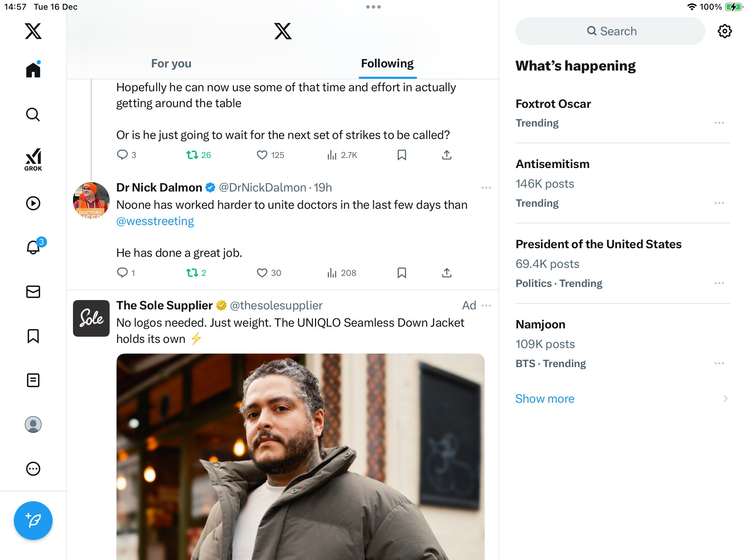Open search settings gear icon
Viewport: 747px width, 560px height.
pyautogui.click(x=725, y=31)
